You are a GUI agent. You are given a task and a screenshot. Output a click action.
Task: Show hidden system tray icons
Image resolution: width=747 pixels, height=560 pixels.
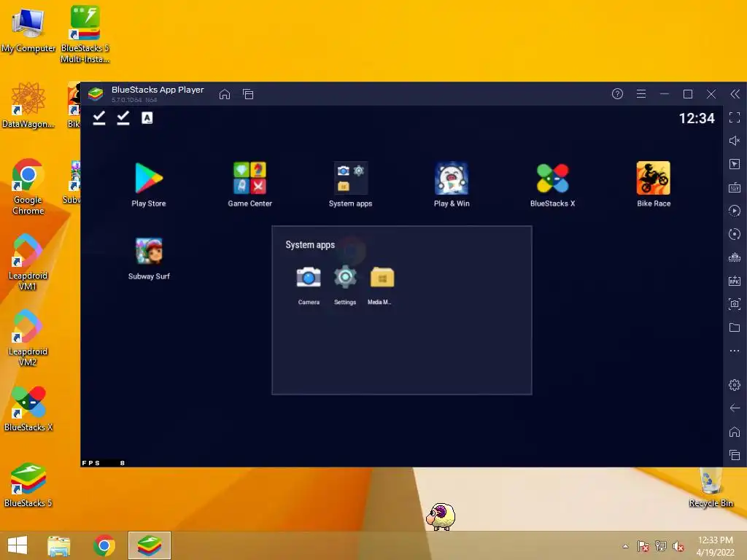coord(625,546)
